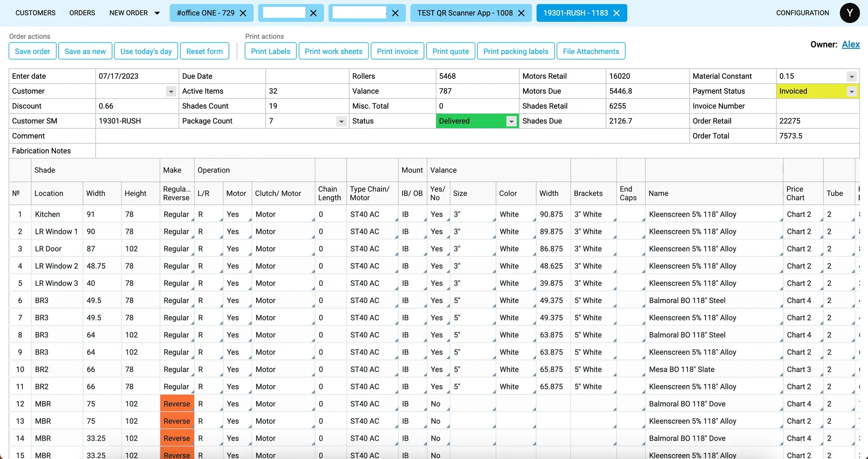Close the TEST QR Scanner App tab
Viewport: 868px width, 459px height.
[522, 13]
